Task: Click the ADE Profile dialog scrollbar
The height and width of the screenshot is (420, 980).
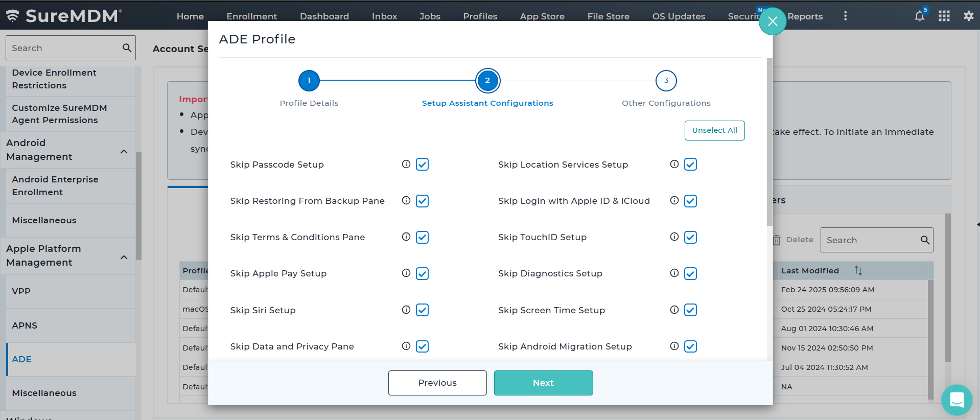Action: (x=769, y=143)
